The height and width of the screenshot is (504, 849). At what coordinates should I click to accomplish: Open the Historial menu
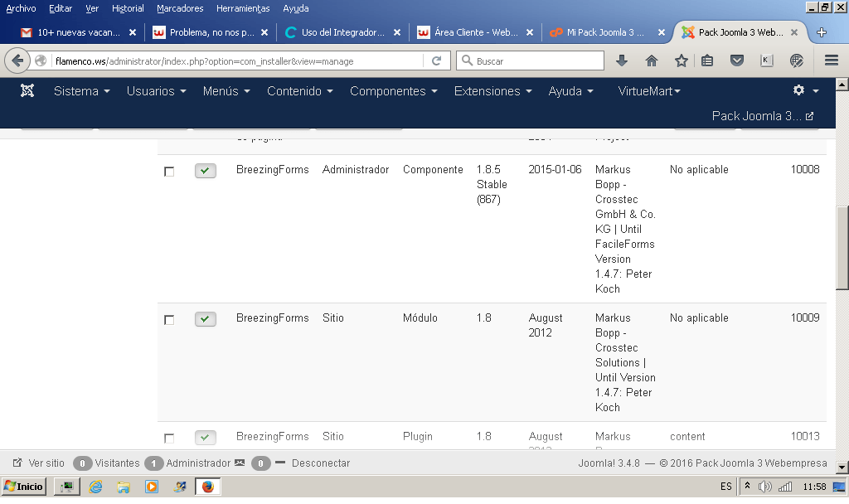128,8
